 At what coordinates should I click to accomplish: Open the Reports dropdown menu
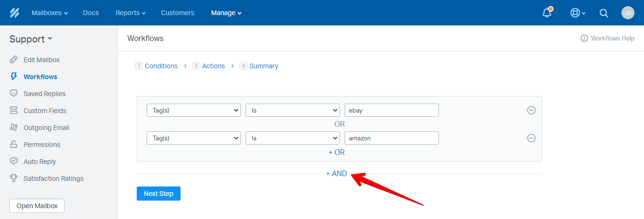click(x=131, y=13)
